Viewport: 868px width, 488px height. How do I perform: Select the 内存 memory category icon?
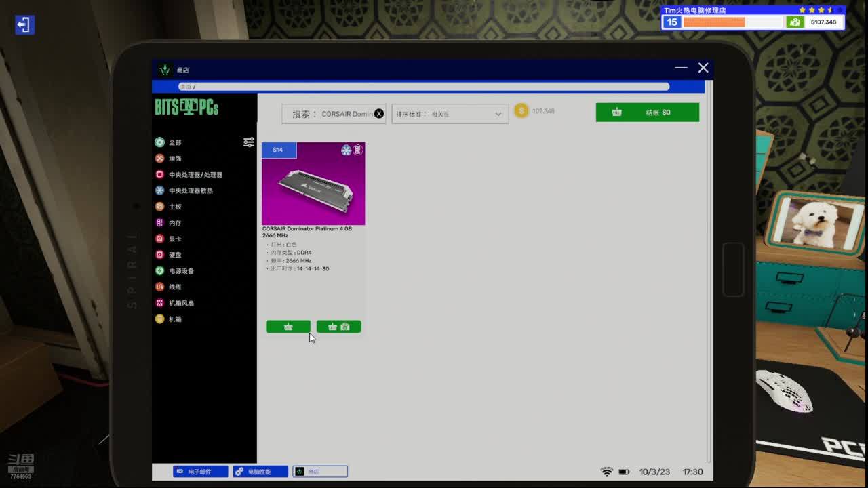point(159,222)
